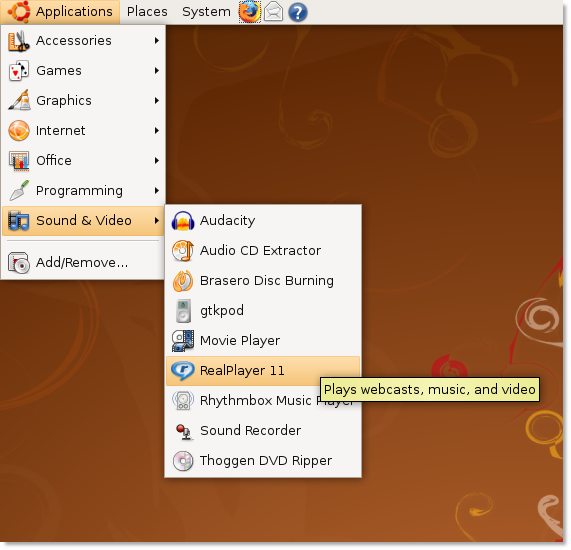The height and width of the screenshot is (550, 571).
Task: Expand the Internet submenu arrow
Action: [x=157, y=130]
